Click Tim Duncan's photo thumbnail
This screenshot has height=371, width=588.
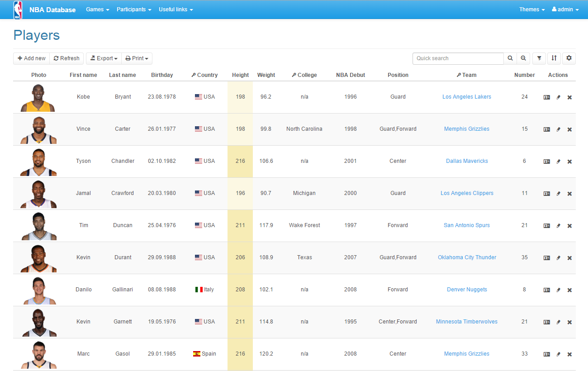pos(38,226)
